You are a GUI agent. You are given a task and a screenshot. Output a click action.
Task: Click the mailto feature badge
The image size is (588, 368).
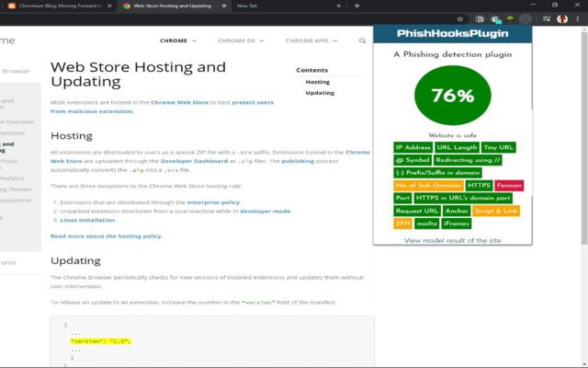pyautogui.click(x=426, y=224)
